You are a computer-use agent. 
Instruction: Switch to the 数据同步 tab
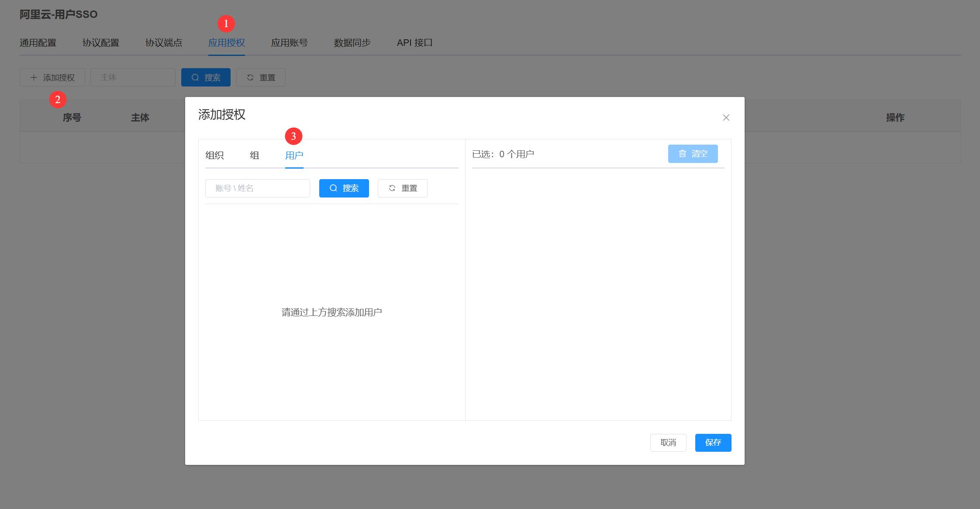pyautogui.click(x=352, y=43)
